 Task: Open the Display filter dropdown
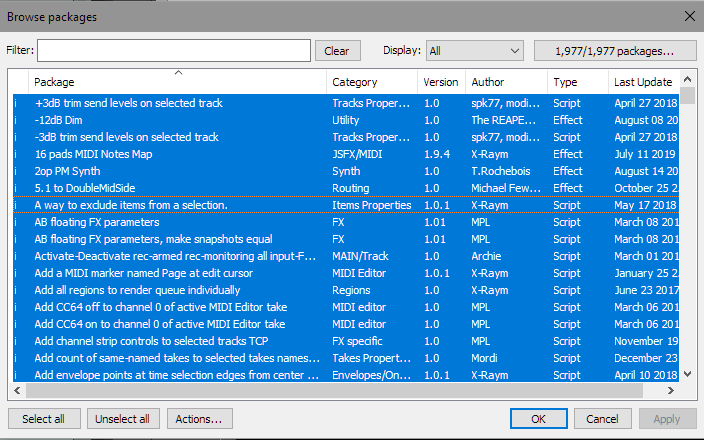474,50
